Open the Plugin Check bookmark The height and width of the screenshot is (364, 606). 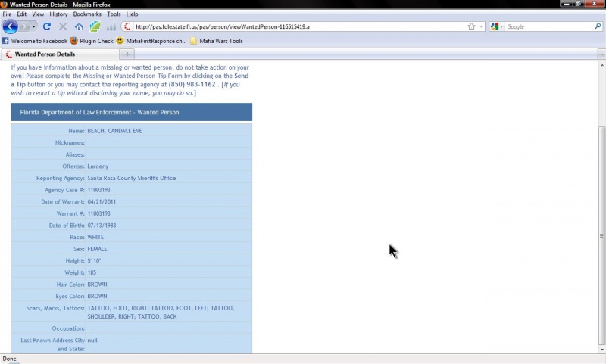(x=92, y=41)
